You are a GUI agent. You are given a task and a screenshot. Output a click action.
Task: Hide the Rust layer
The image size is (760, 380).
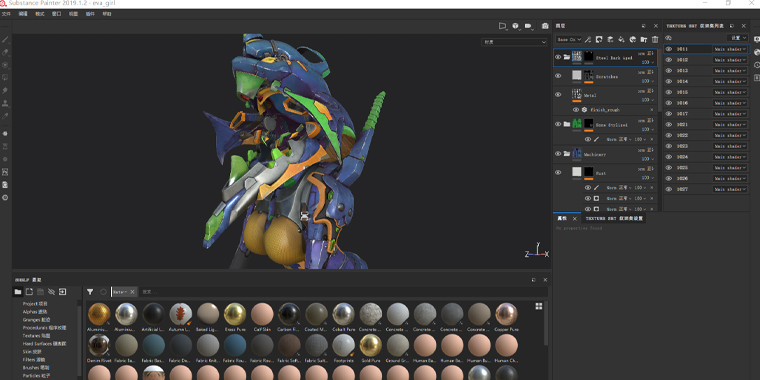click(558, 172)
